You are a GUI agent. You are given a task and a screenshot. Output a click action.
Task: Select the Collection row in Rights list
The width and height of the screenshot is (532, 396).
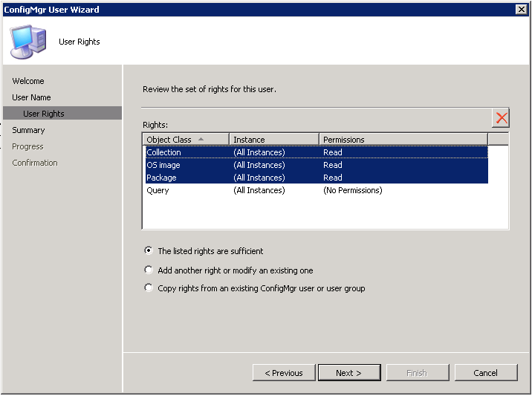click(317, 152)
